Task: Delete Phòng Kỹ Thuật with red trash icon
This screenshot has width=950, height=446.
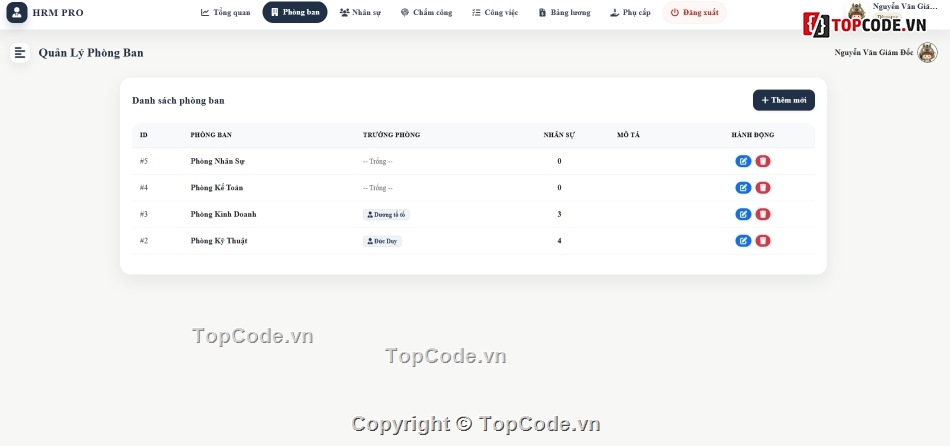Action: point(763,241)
